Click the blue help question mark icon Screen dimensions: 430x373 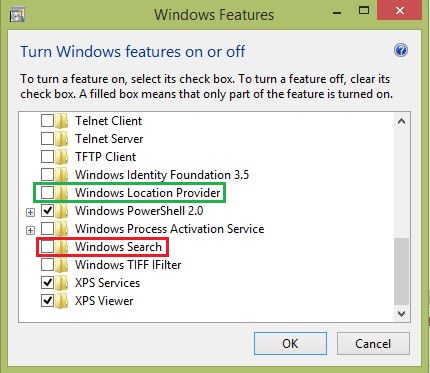(x=401, y=51)
